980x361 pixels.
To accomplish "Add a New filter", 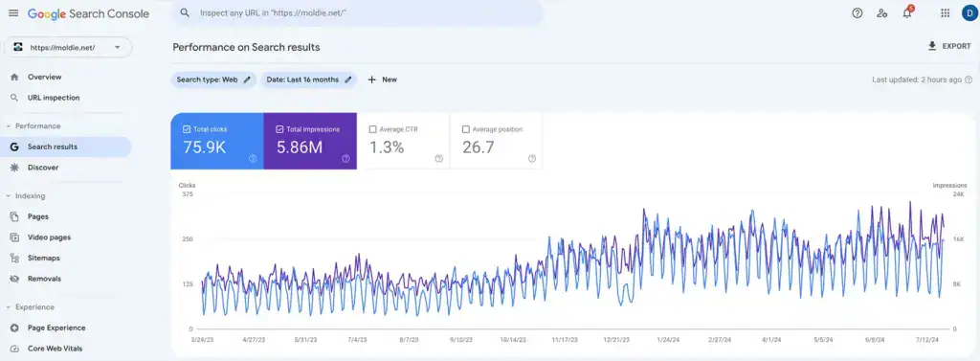I will click(382, 79).
